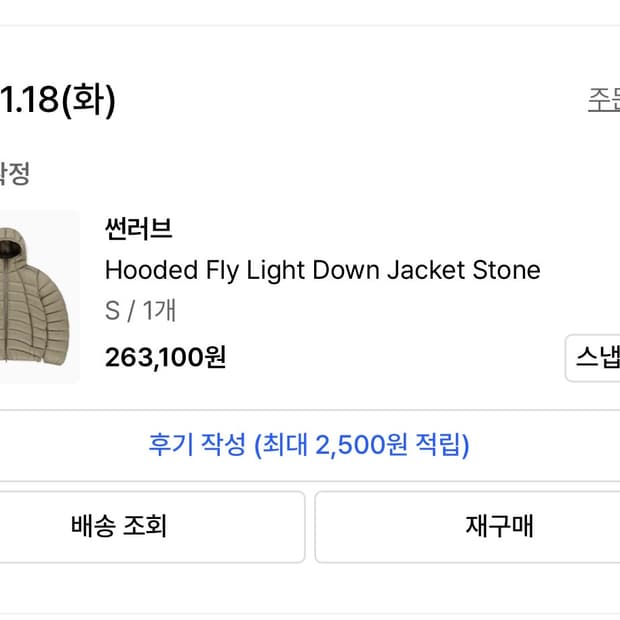Image resolution: width=620 pixels, height=620 pixels.
Task: Tap the size and quantity line
Action: 140,311
